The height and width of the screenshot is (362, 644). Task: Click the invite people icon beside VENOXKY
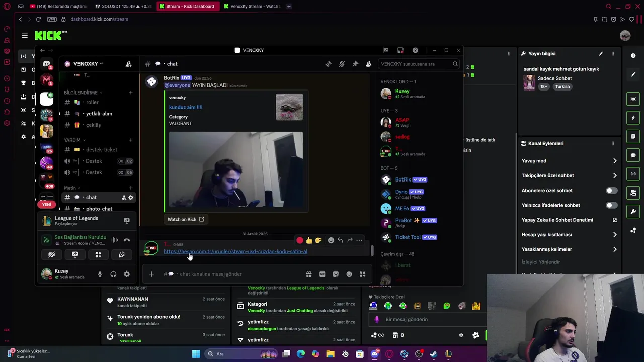click(x=129, y=64)
